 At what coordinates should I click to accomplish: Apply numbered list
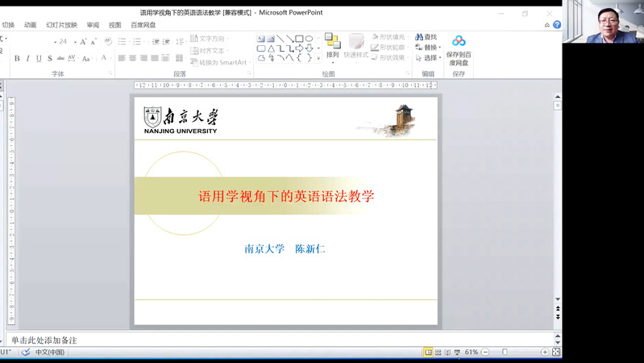(137, 41)
